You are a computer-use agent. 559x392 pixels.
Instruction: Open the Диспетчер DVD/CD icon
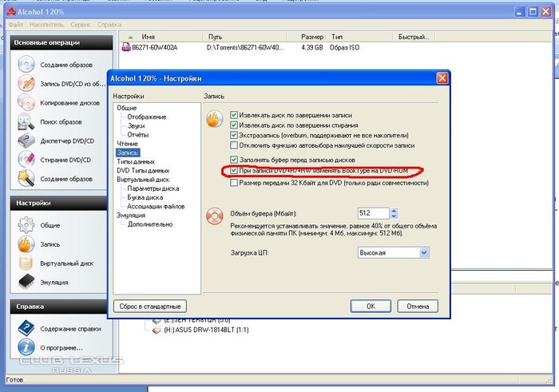pos(26,141)
